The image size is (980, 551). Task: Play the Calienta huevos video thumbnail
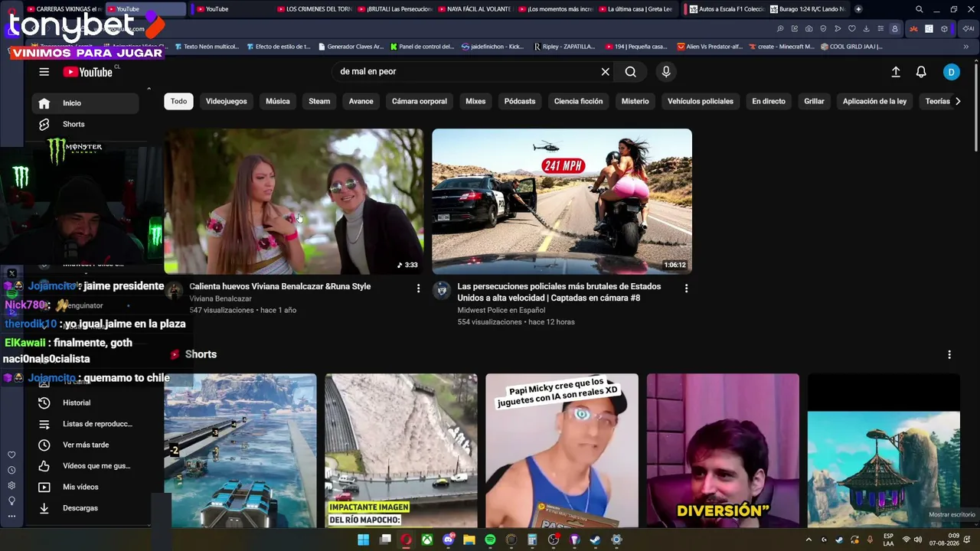tap(293, 201)
